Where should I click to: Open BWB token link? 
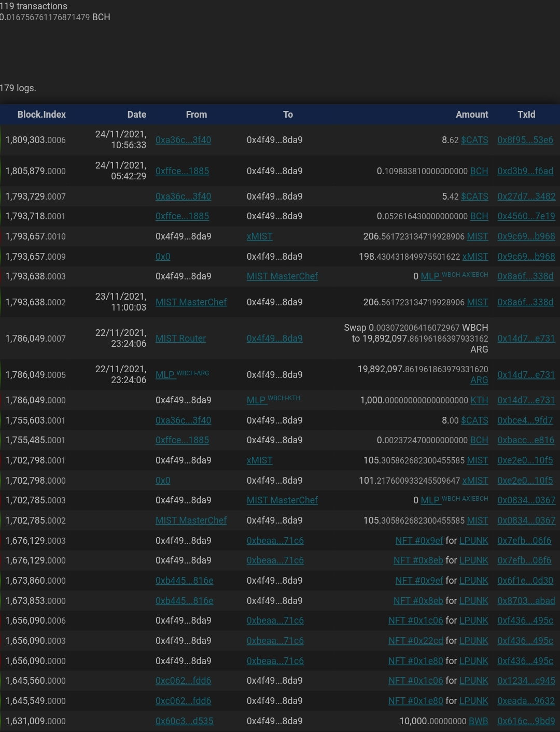point(479,721)
